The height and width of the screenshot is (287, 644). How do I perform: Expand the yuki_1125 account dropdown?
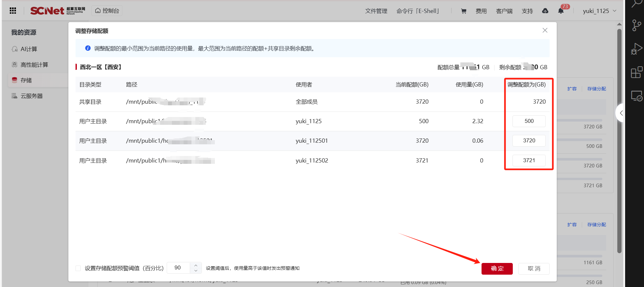pos(599,11)
